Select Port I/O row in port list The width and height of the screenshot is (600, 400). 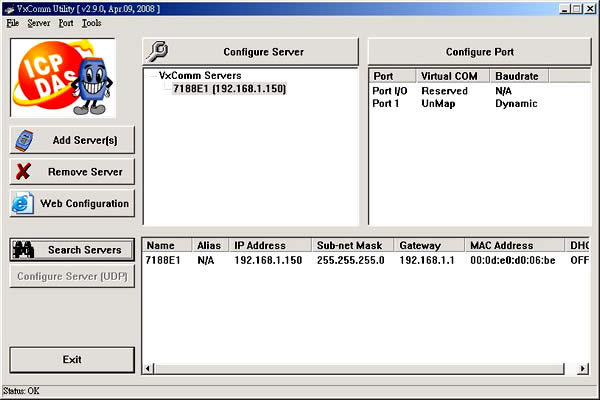[x=391, y=90]
